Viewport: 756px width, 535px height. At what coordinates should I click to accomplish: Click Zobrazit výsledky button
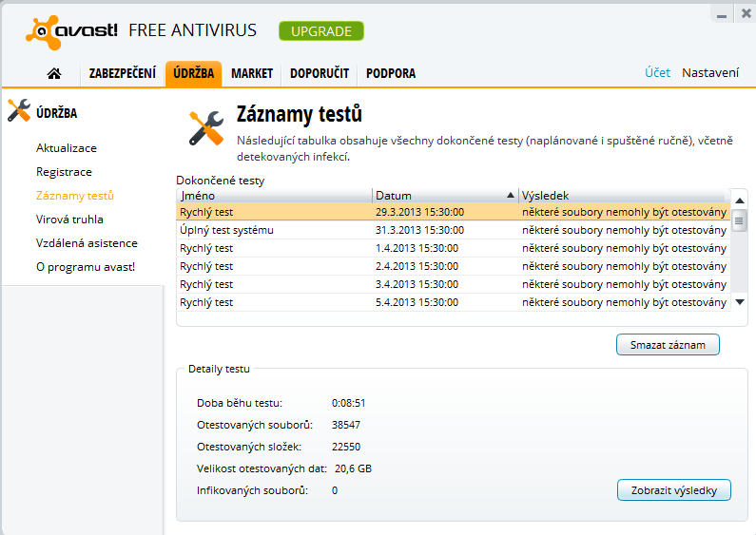(x=674, y=490)
